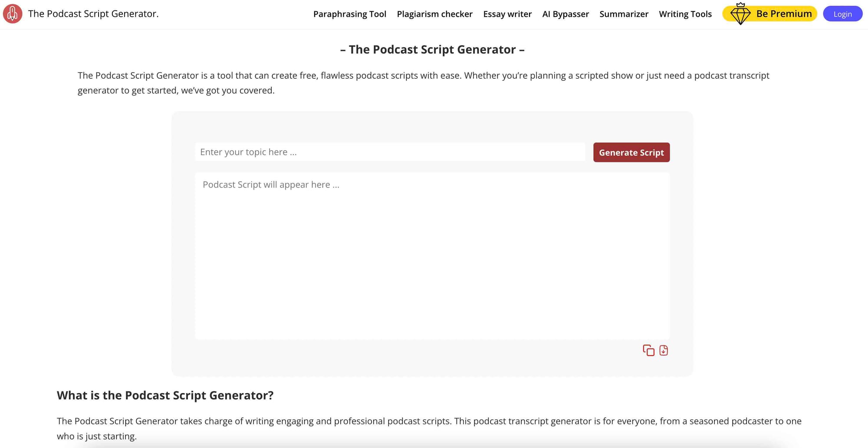Click inside the topic entry field

click(x=390, y=152)
